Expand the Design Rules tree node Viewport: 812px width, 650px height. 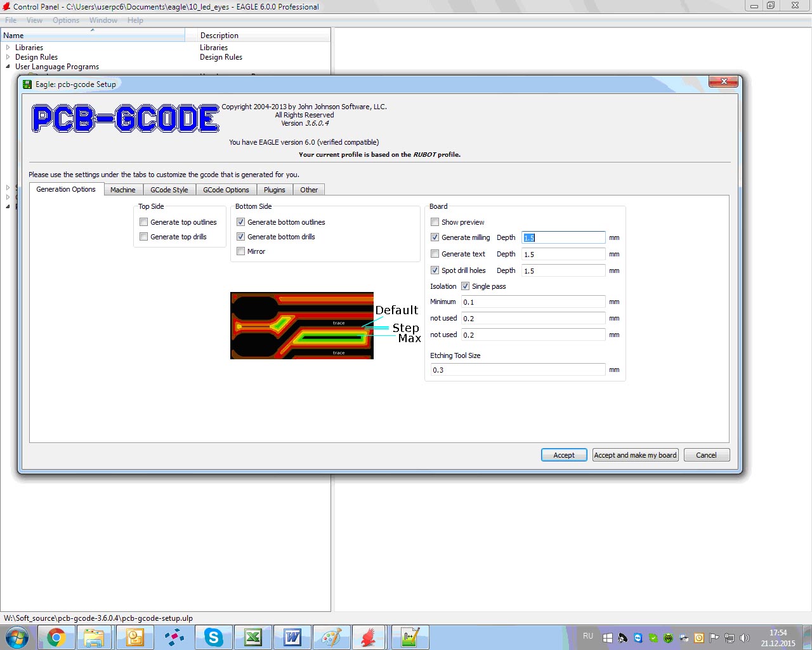click(8, 57)
